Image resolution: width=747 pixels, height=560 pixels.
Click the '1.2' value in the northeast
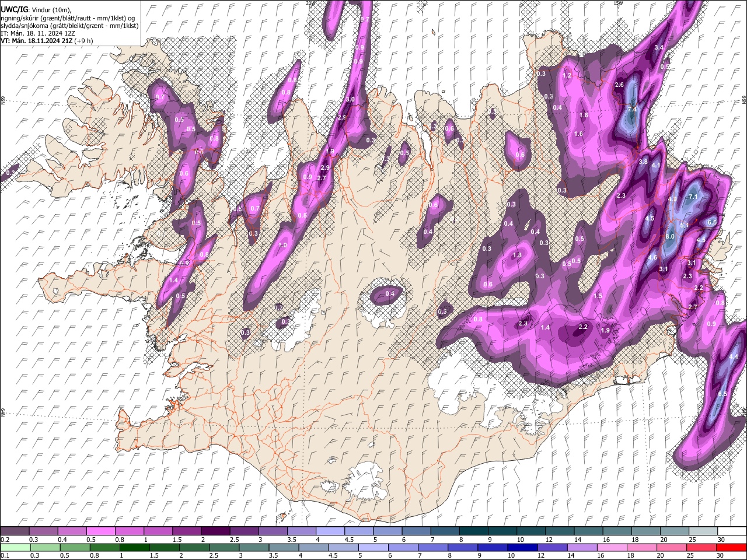click(x=566, y=75)
